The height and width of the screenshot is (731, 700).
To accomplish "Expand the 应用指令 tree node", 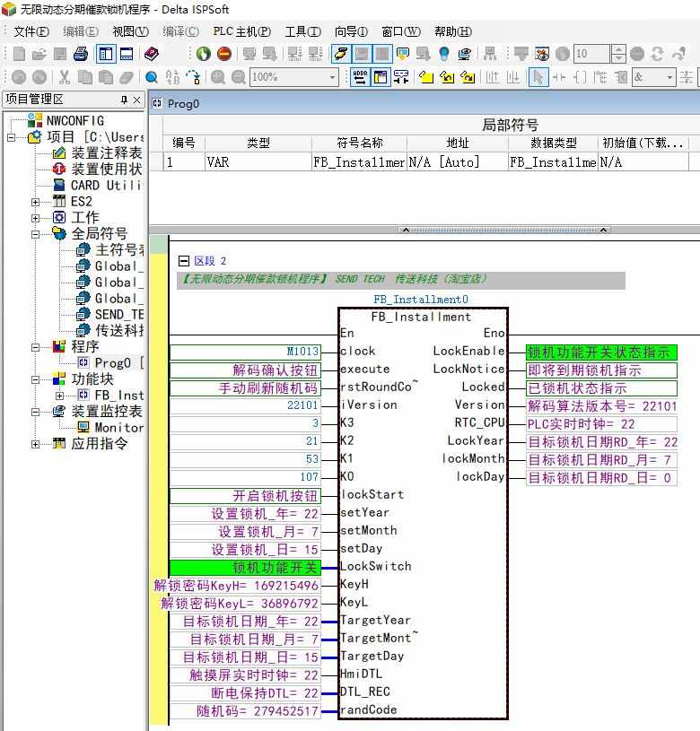I will click(x=35, y=444).
